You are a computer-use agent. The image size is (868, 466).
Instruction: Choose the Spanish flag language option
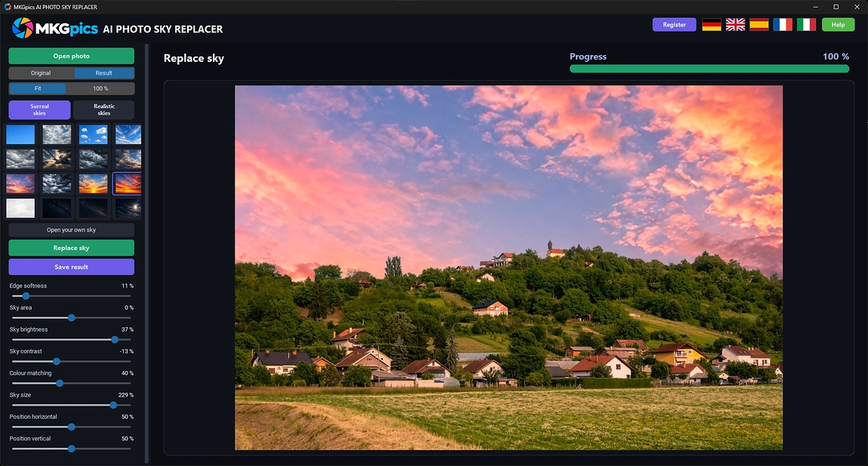(759, 24)
